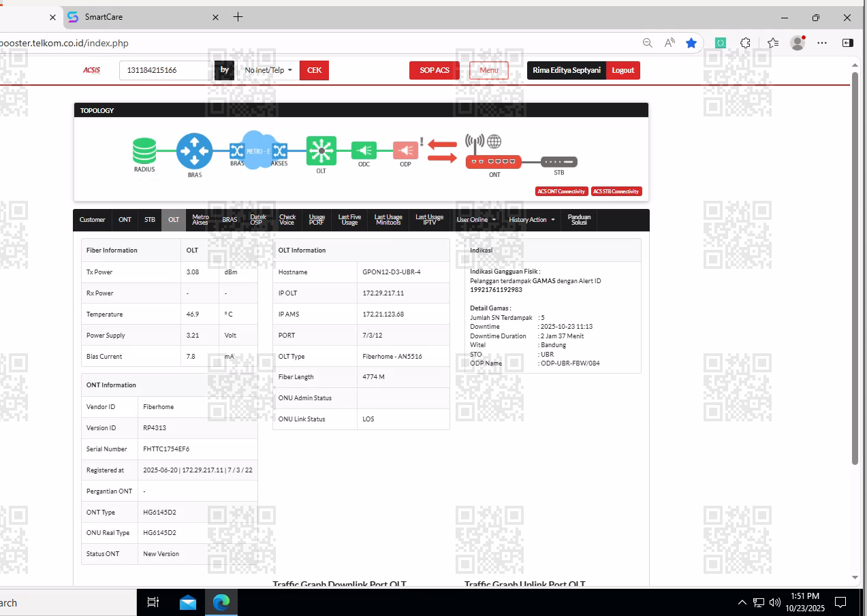Screen dimensions: 867x616
Task: Switch to the ONT tab
Action: (x=125, y=220)
